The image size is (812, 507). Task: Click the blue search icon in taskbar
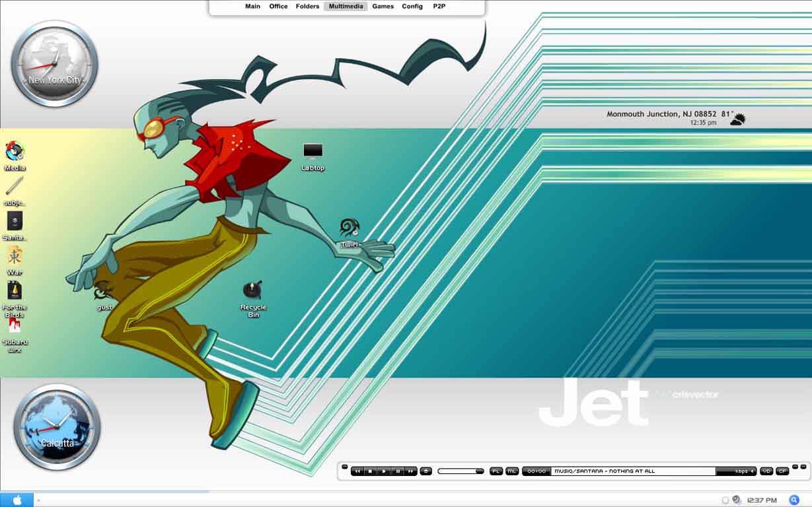click(795, 500)
